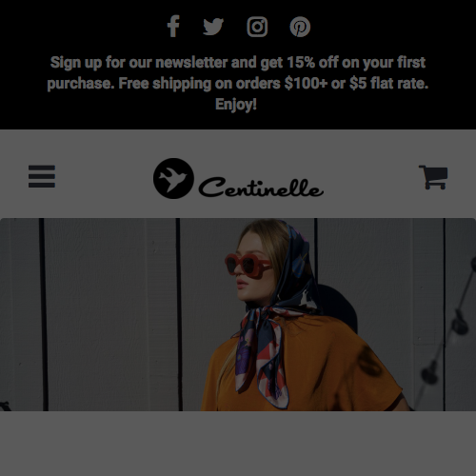Click the 'Enjoy!' text in the banner
Viewport: 476px width, 476px height.
tap(236, 105)
